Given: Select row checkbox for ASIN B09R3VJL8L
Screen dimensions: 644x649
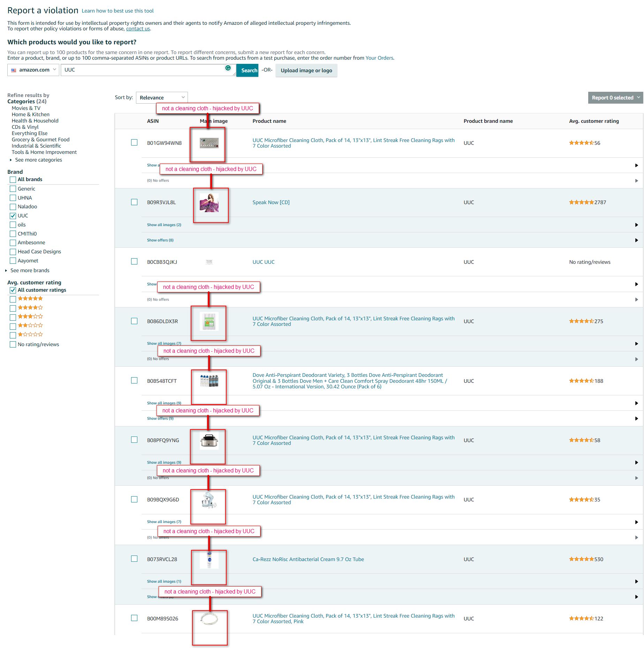Looking at the screenshot, I should coord(134,202).
